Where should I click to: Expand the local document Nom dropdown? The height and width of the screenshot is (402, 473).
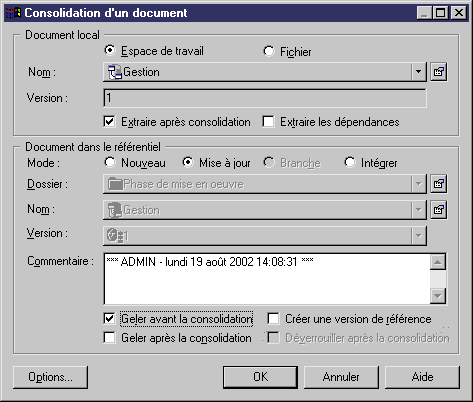pos(418,72)
